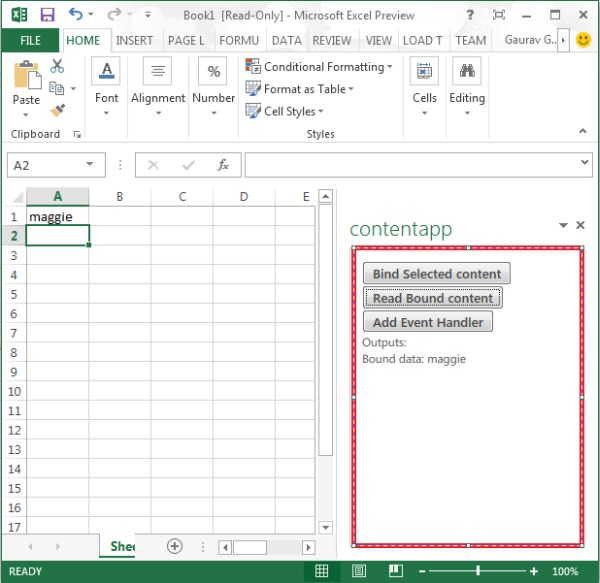
Task: Click the horizontal scrollbar right arrow
Action: (x=308, y=547)
